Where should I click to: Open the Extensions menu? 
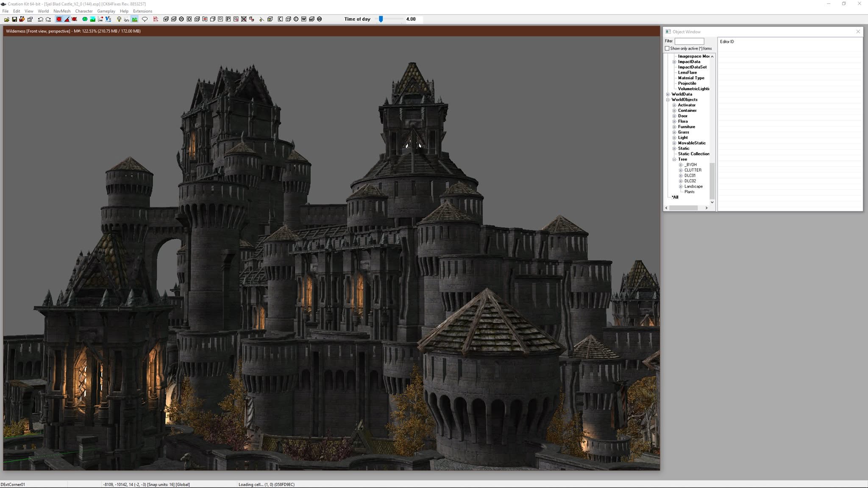pyautogui.click(x=142, y=11)
